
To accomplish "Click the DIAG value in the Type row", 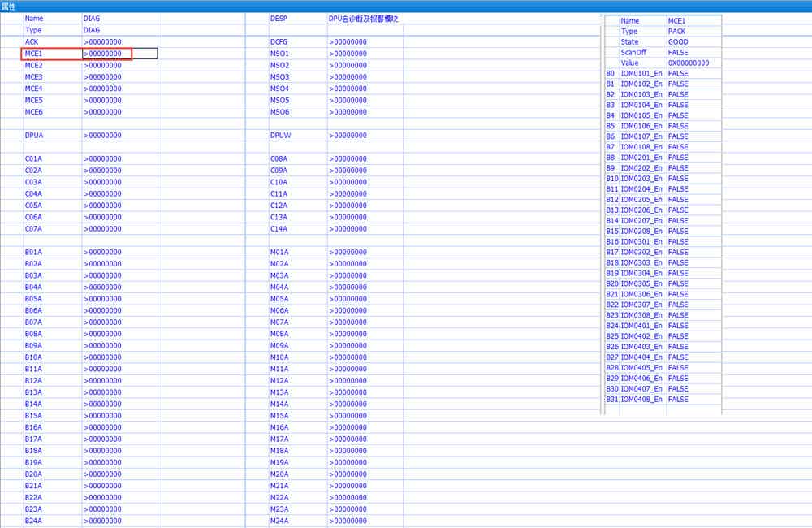I will 92,30.
